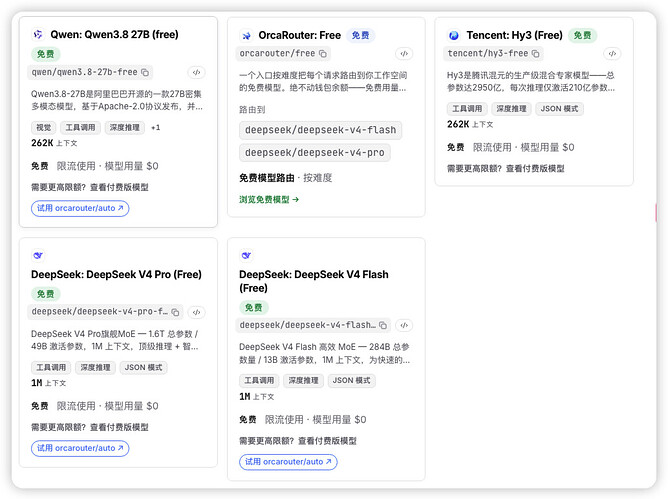
Task: Open code snippet for Qwen3.8 27B card
Action: pos(196,72)
